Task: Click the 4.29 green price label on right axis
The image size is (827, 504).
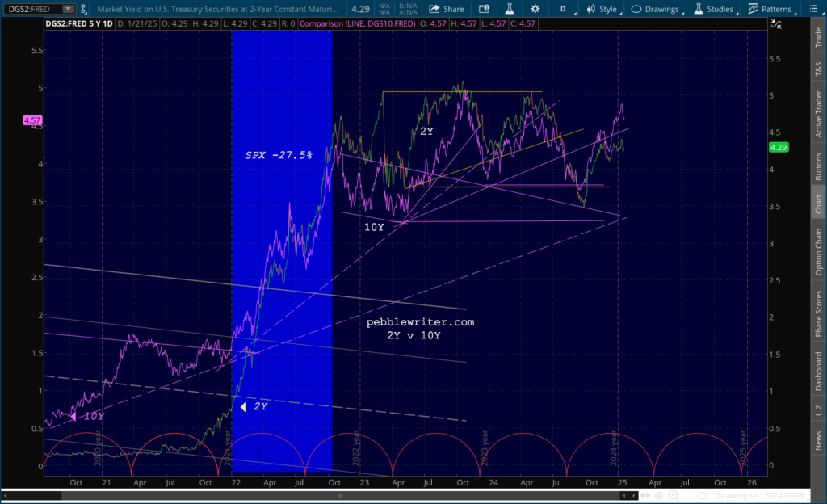Action: pos(779,148)
